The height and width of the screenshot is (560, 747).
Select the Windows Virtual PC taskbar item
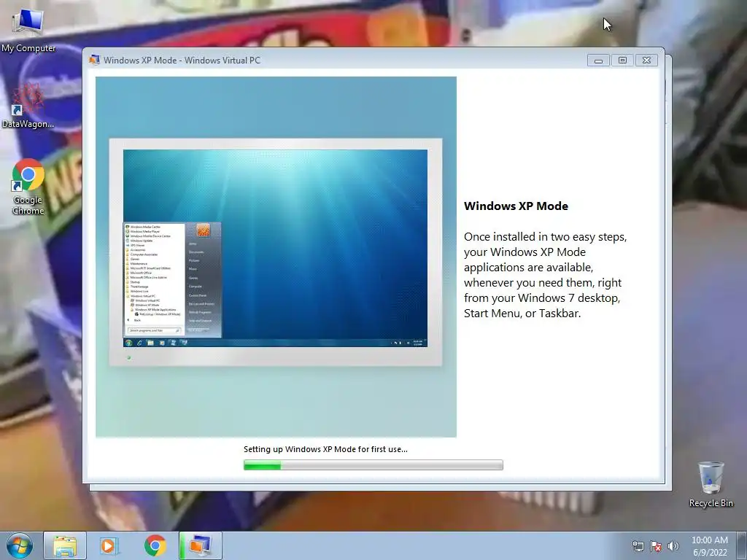[x=201, y=545]
